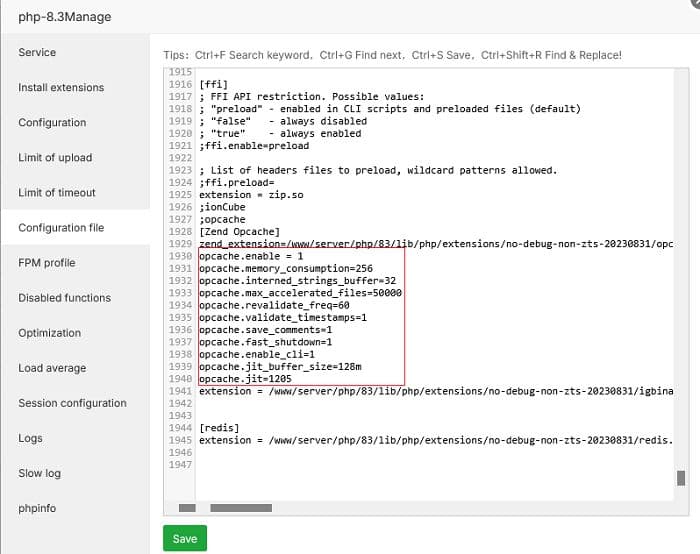700x554 pixels.
Task: Open Limit of upload settings
Action: pos(55,158)
